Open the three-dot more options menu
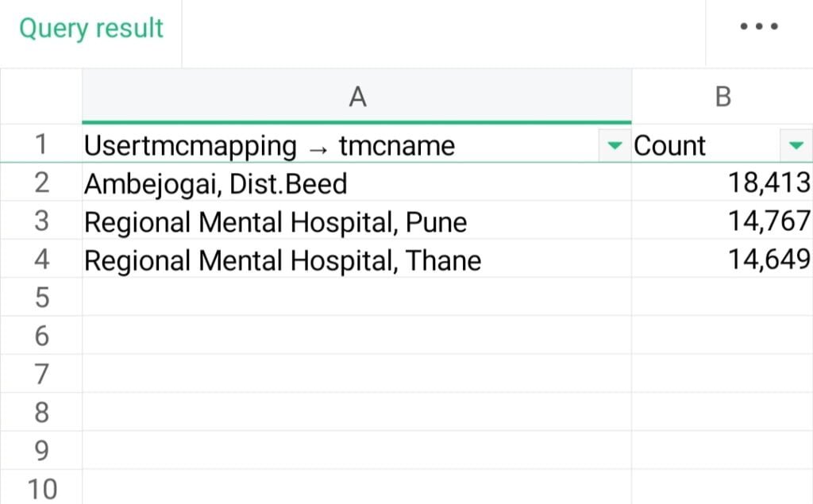The height and width of the screenshot is (504, 813). pos(758,26)
